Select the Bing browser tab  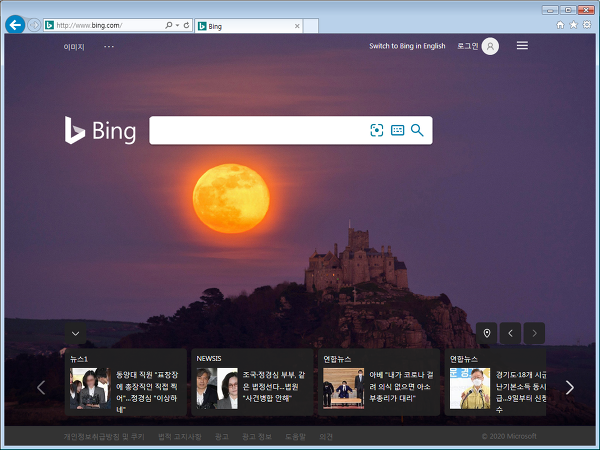249,26
